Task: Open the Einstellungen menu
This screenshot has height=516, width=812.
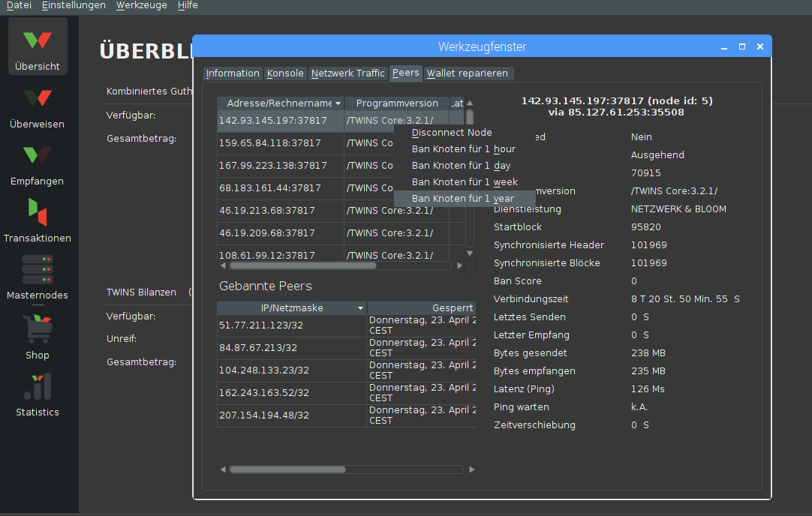Action: 74,5
